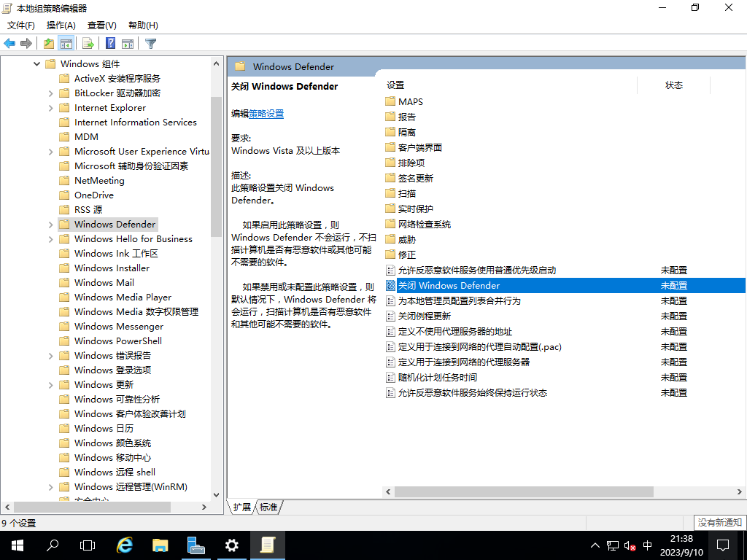Image resolution: width=747 pixels, height=560 pixels.
Task: Switch to the 标准 tab
Action: pos(268,507)
